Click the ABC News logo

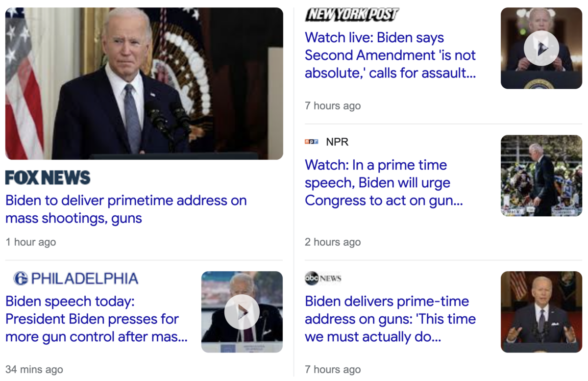pos(323,279)
